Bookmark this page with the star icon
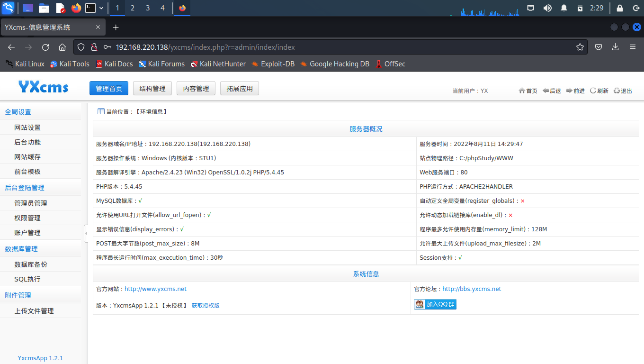 [x=580, y=47]
